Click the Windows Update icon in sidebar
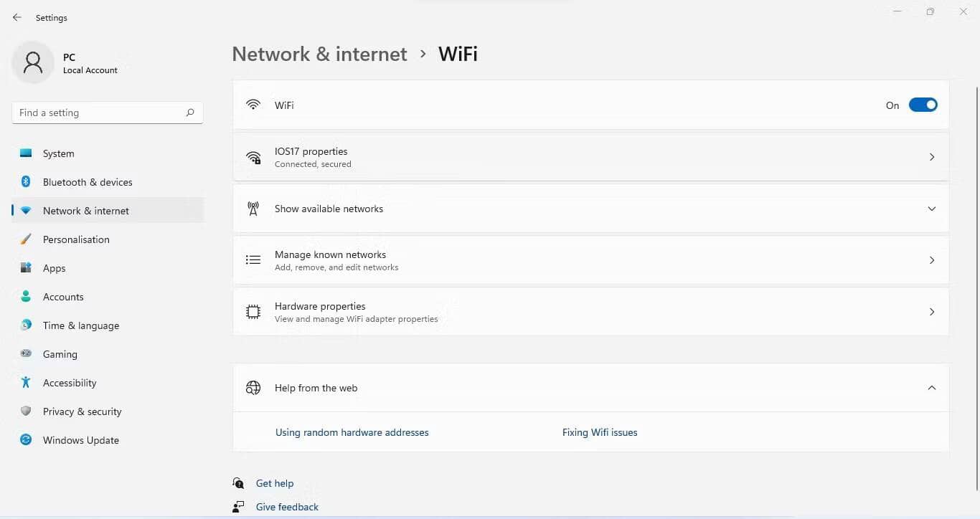This screenshot has width=980, height=519. [x=26, y=439]
